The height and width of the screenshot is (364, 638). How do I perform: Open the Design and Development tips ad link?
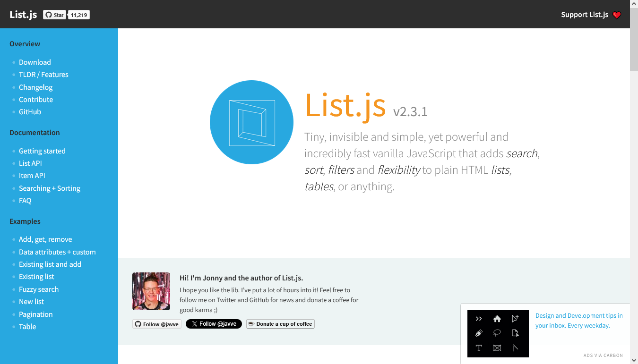(x=578, y=320)
